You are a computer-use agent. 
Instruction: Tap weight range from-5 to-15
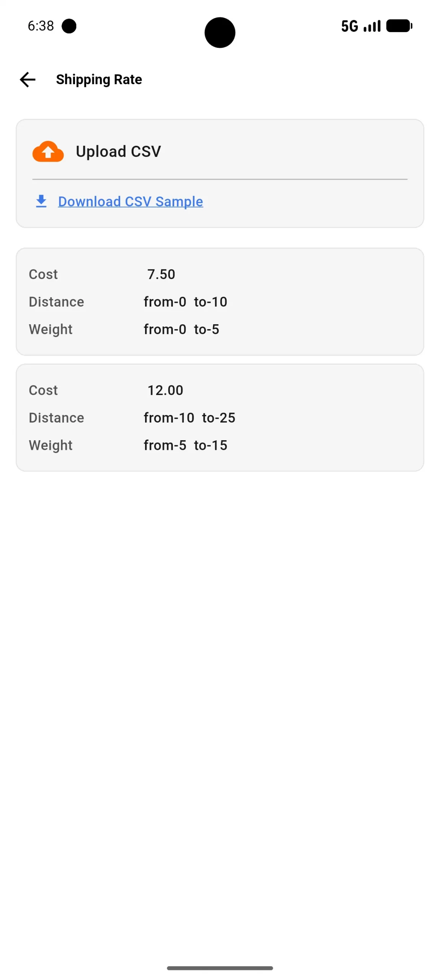(186, 446)
